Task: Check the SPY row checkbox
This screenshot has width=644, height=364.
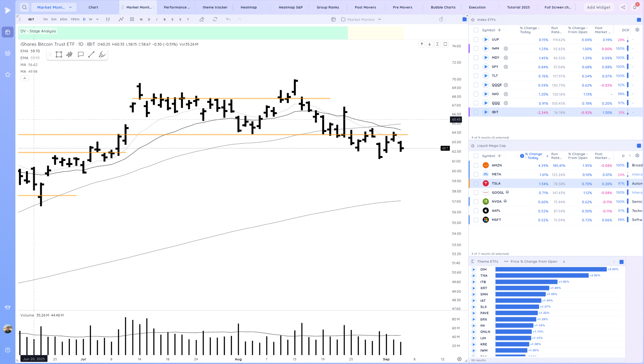Action: click(476, 67)
